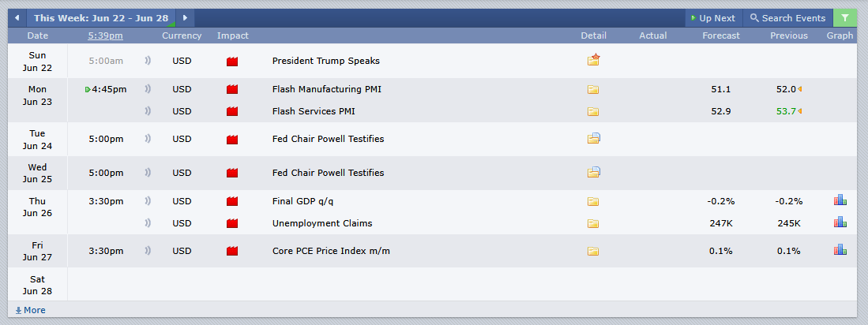Show graph for Unemployment Claims
The height and width of the screenshot is (325, 868).
click(x=840, y=222)
